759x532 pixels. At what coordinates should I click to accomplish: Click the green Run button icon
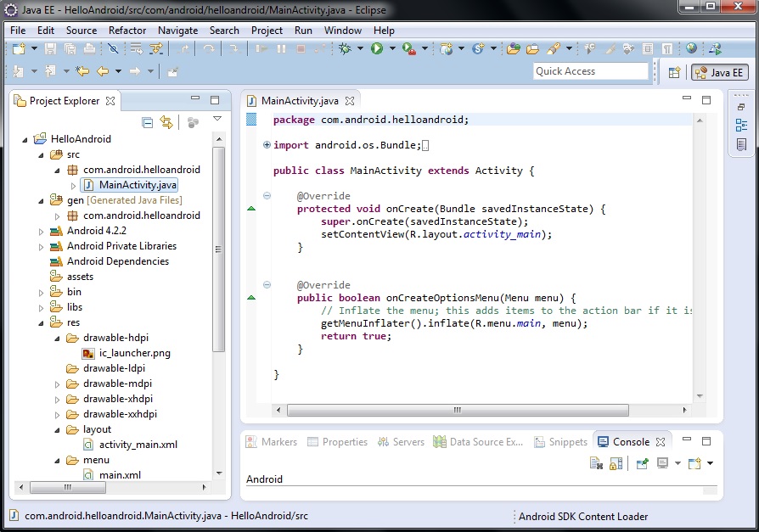click(377, 48)
